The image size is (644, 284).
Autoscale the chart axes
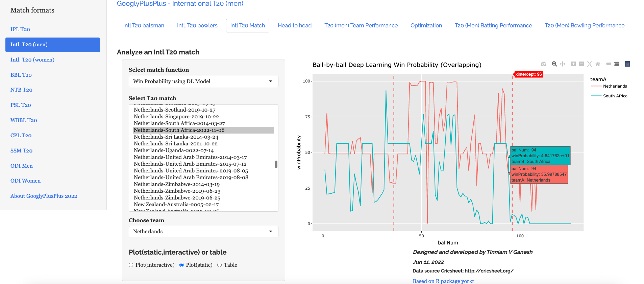pyautogui.click(x=590, y=64)
